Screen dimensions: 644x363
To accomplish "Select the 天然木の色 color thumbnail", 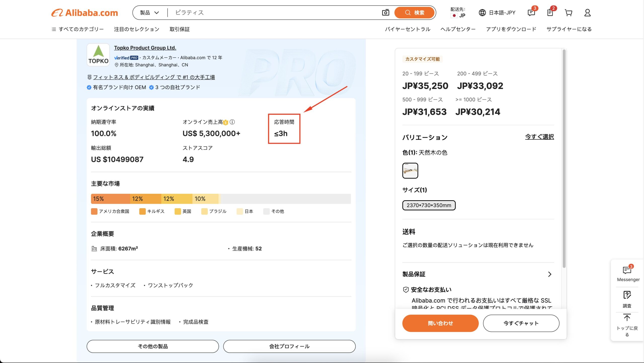I will (x=410, y=171).
